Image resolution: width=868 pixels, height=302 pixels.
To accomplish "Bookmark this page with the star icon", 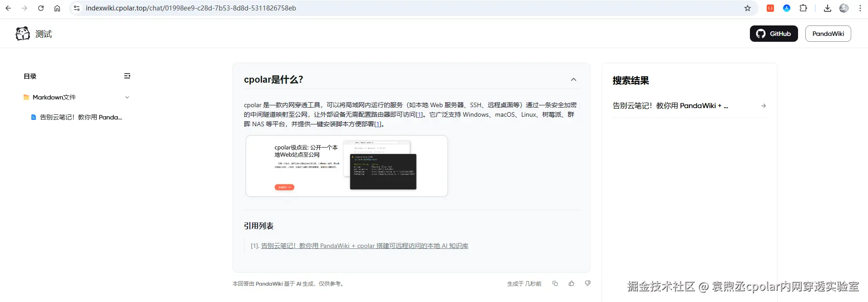I will (x=748, y=8).
